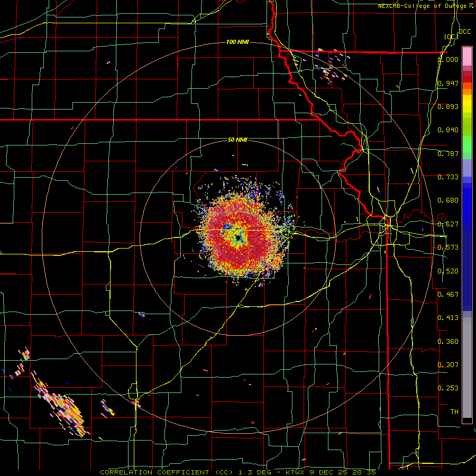Click the 1.000 value on the color scale

click(448, 59)
